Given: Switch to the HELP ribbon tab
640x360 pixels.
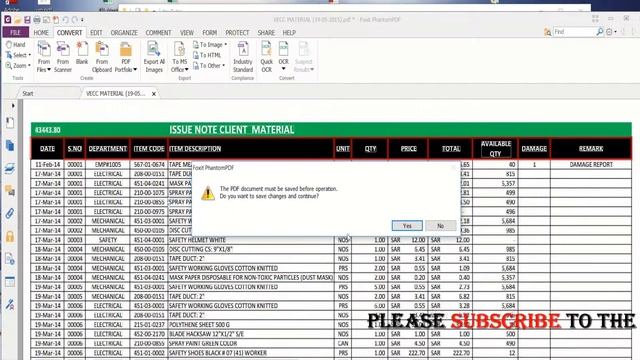Looking at the screenshot, I should [289, 33].
